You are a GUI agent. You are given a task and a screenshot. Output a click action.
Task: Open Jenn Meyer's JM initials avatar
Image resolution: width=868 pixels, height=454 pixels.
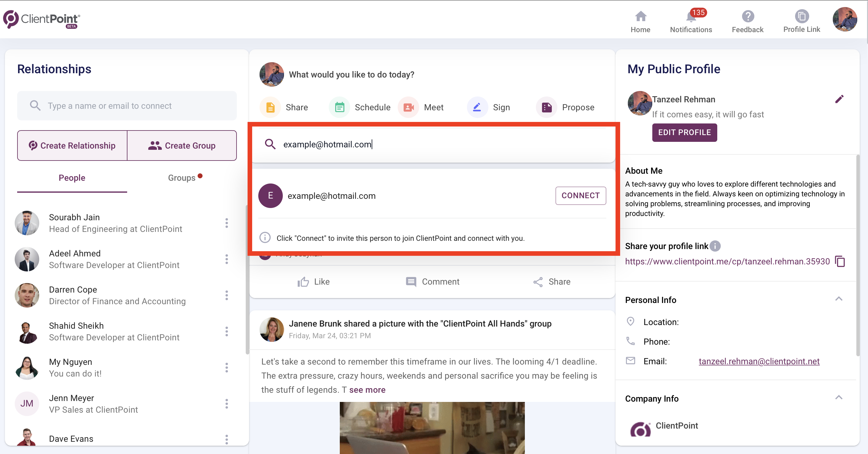tap(27, 403)
